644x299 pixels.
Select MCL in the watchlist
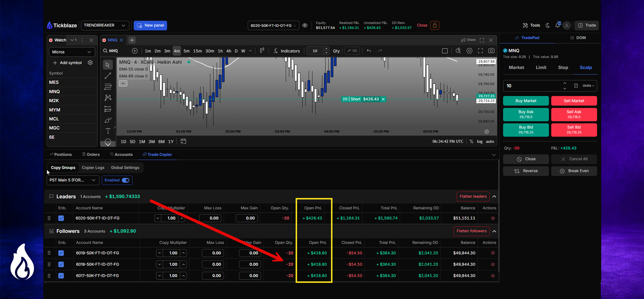[72, 119]
